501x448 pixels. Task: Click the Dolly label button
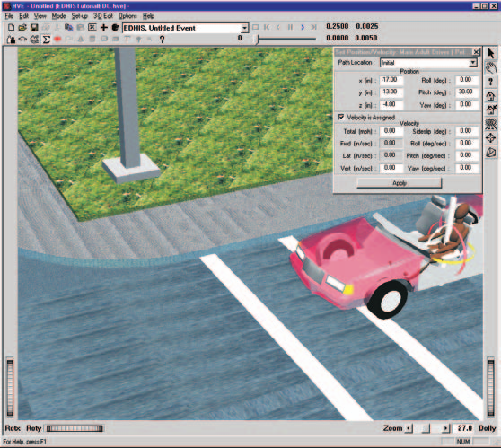[487, 428]
